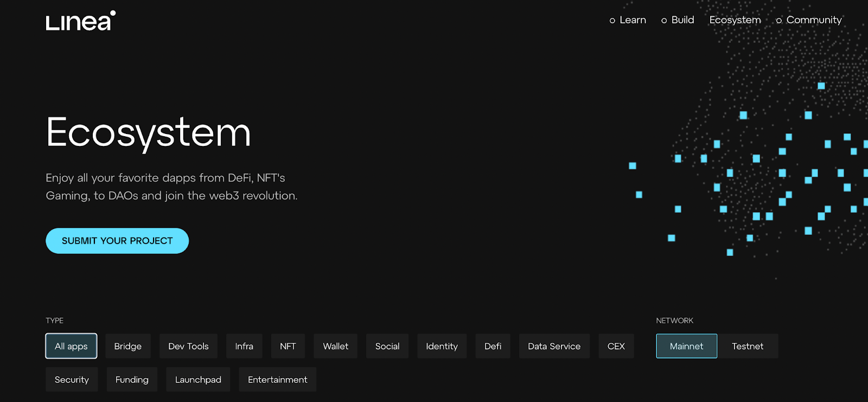Viewport: 868px width, 402px height.
Task: Go to the Ecosystem page link
Action: click(735, 20)
